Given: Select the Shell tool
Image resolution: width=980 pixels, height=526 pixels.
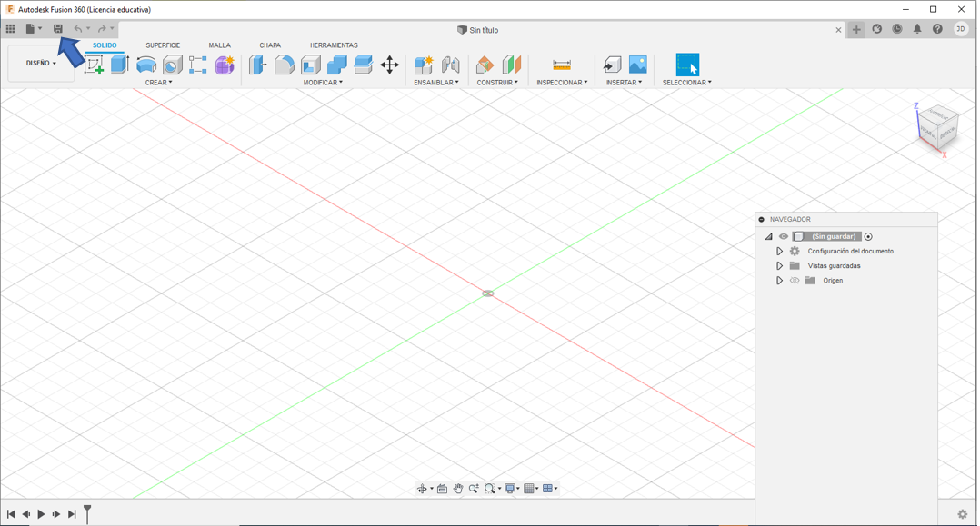Looking at the screenshot, I should (311, 65).
